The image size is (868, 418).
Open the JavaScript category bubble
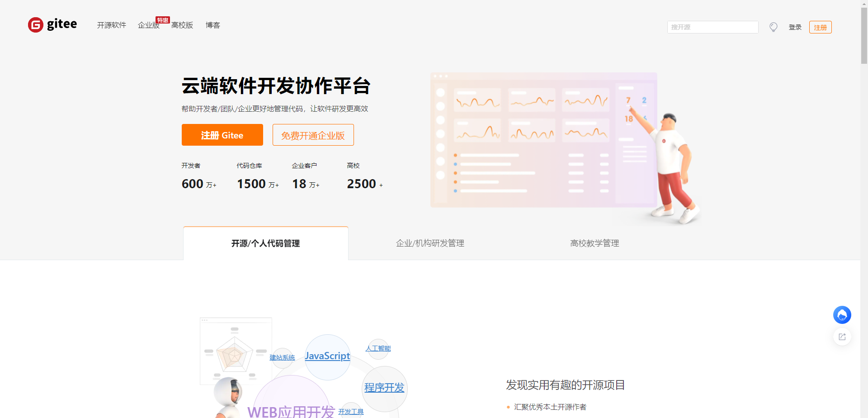[x=327, y=356]
